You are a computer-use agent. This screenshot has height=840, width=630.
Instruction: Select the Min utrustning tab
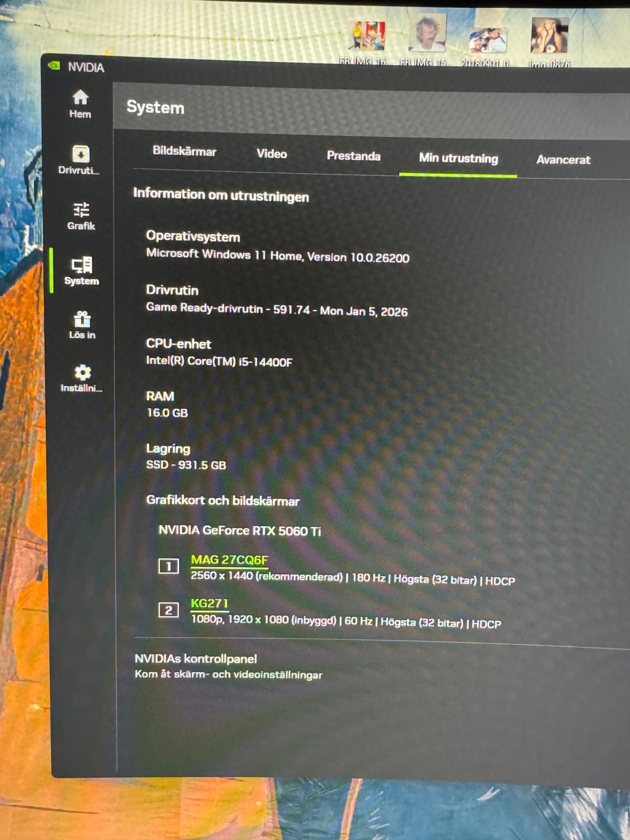[458, 158]
